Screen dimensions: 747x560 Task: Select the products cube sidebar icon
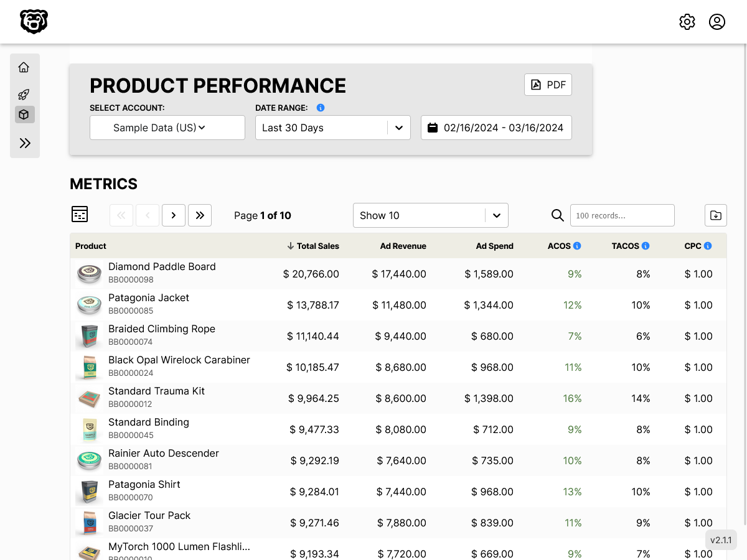(x=24, y=114)
